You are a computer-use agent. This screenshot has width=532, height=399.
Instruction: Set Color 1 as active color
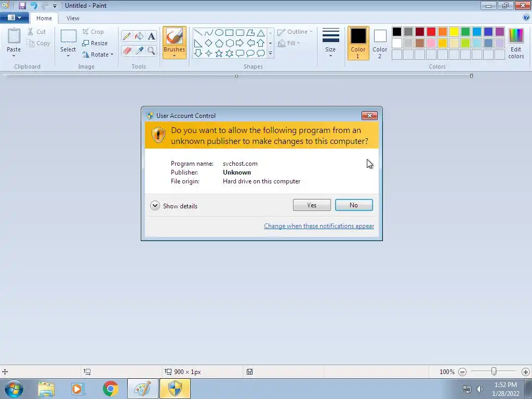358,43
